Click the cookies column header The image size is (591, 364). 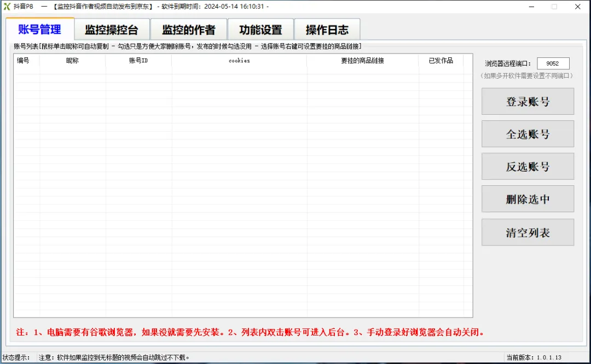coord(239,61)
